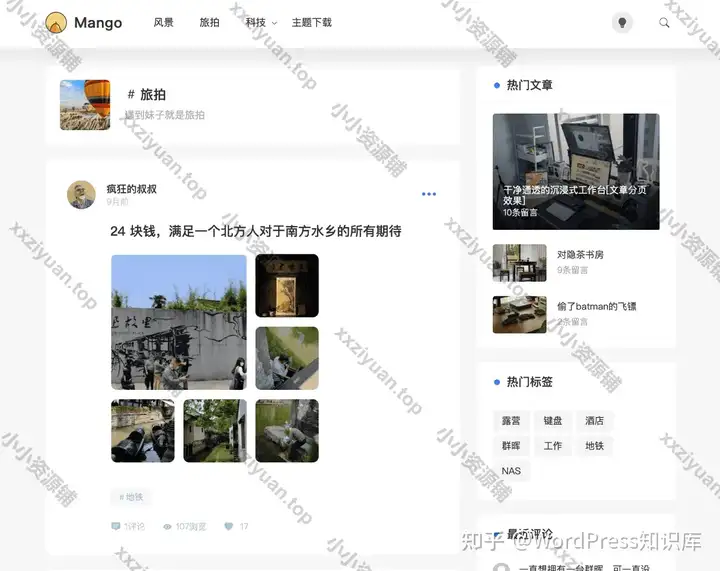Open the 对隐茶书房 article thumbnail
Screen dimensions: 720x571
point(519,263)
